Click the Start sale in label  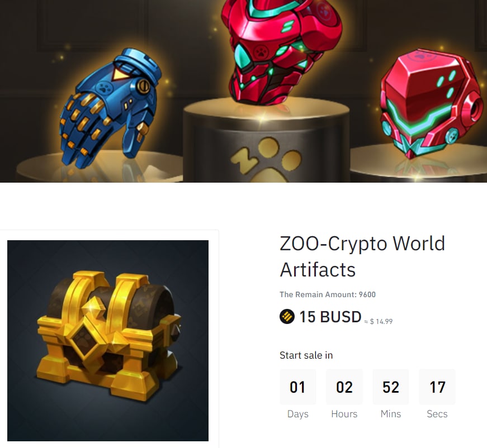(306, 355)
